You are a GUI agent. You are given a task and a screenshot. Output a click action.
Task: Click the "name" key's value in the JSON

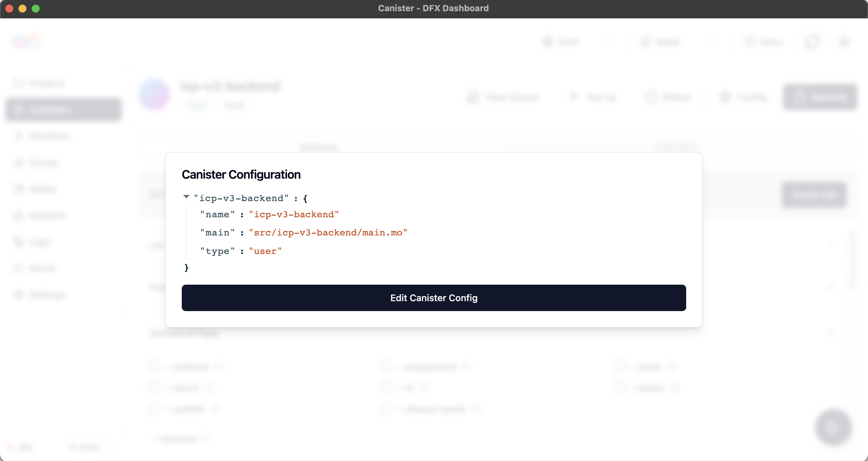[294, 215]
